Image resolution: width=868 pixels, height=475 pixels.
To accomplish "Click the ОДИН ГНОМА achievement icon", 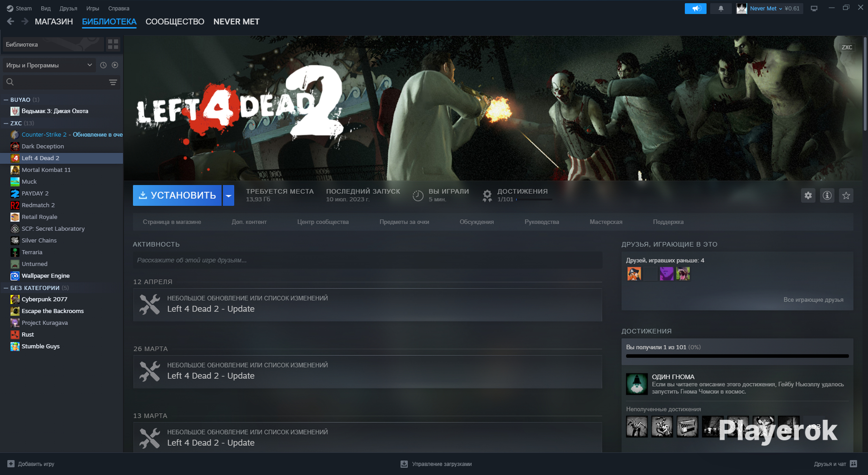I will (x=637, y=384).
